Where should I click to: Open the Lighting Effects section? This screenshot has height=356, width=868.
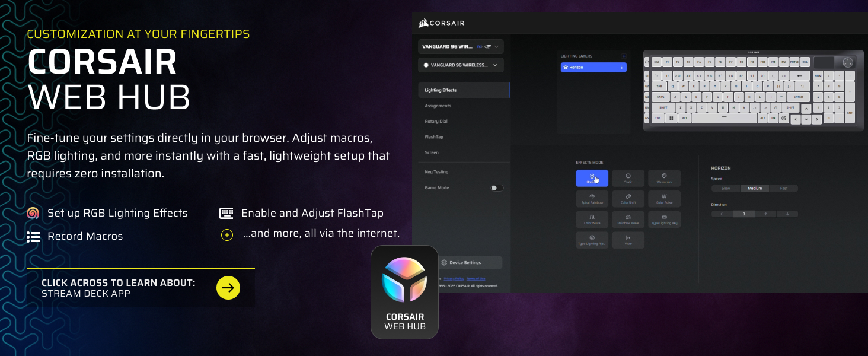coord(464,90)
